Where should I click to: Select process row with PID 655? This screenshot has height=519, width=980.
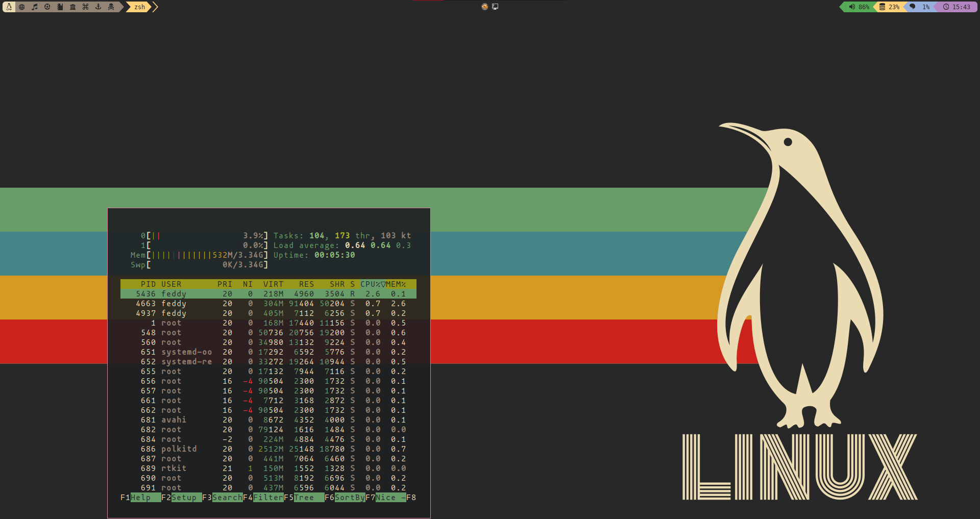(x=268, y=372)
